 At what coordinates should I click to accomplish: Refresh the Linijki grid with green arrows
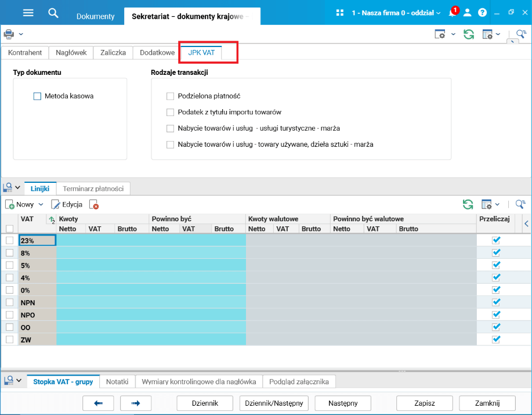(x=468, y=204)
